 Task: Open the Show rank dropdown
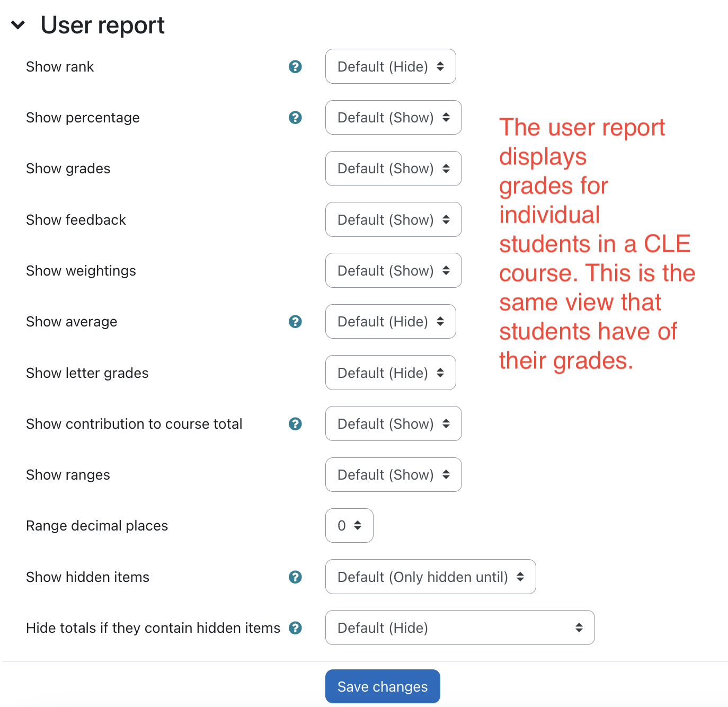click(390, 67)
